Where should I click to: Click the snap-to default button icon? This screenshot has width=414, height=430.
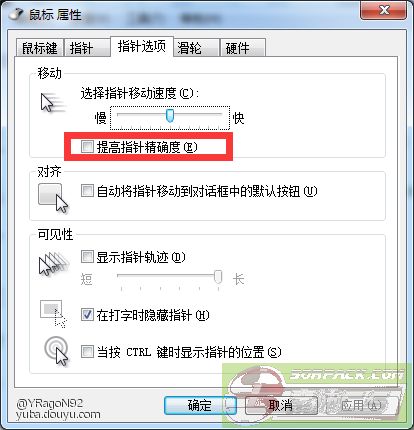click(x=53, y=198)
